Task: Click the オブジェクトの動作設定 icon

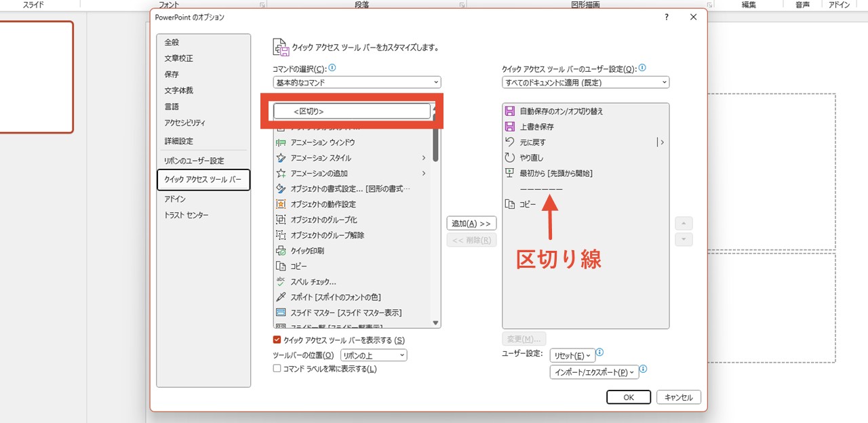Action: (281, 204)
